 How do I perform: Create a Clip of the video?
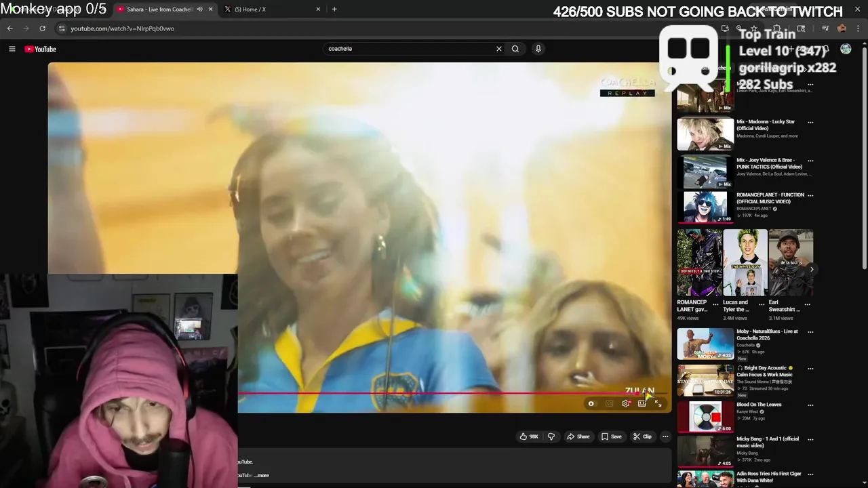click(642, 436)
